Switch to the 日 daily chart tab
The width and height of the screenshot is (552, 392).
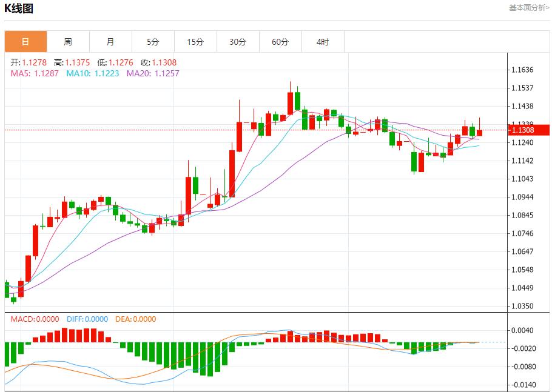25,42
